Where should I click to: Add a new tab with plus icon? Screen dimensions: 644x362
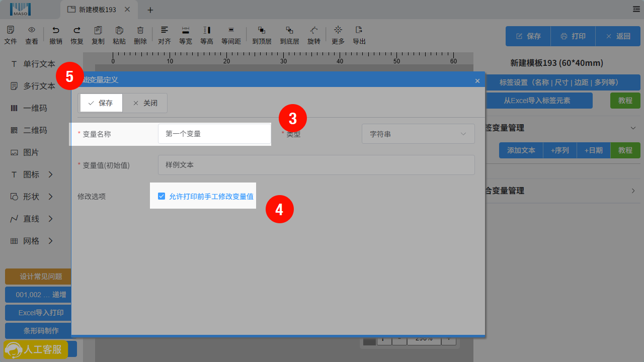tap(150, 10)
